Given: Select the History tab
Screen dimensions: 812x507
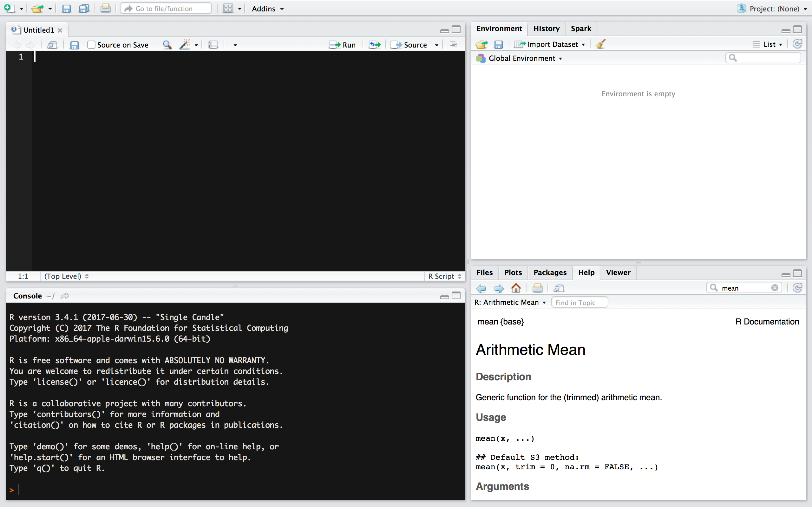Looking at the screenshot, I should [546, 28].
